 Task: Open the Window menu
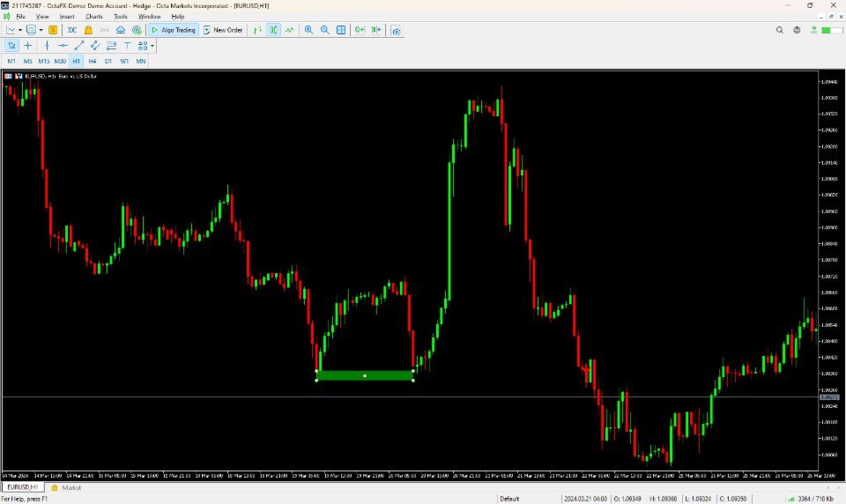tap(150, 17)
